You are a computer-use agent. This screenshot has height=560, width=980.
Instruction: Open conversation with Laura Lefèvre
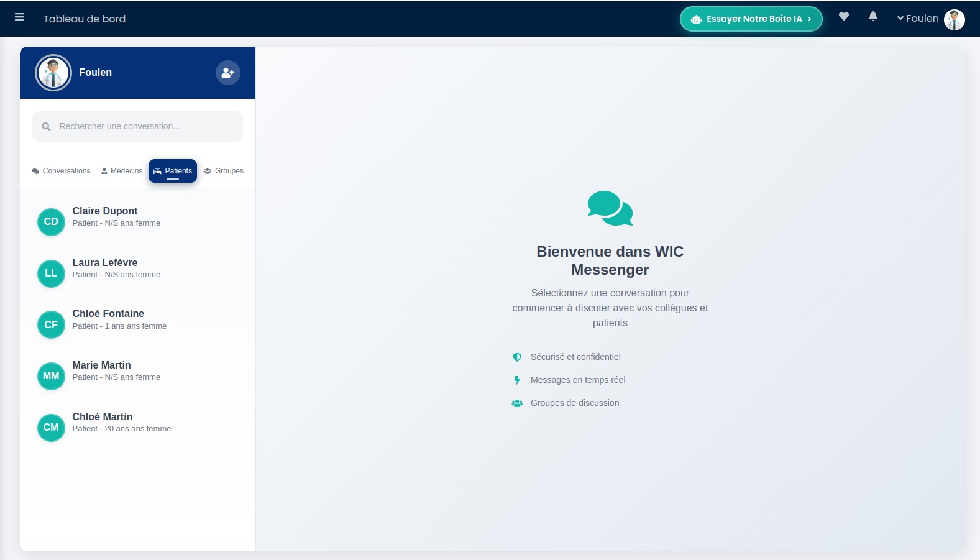point(137,273)
